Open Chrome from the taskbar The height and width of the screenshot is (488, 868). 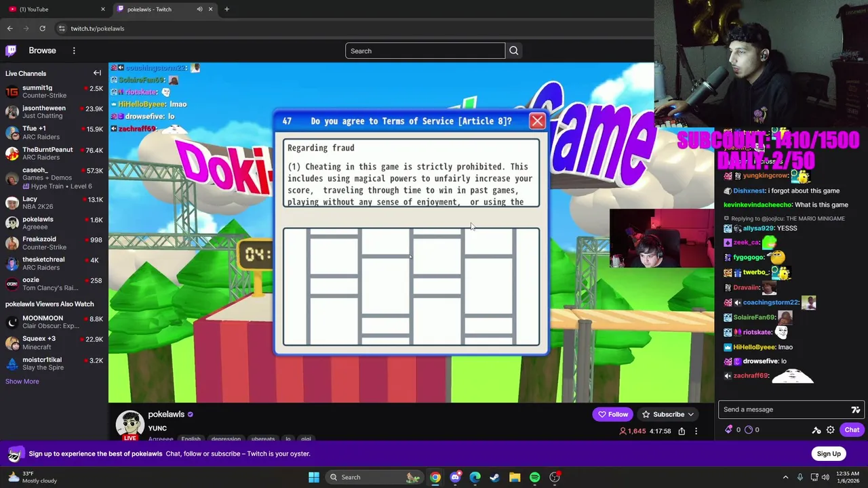click(435, 477)
